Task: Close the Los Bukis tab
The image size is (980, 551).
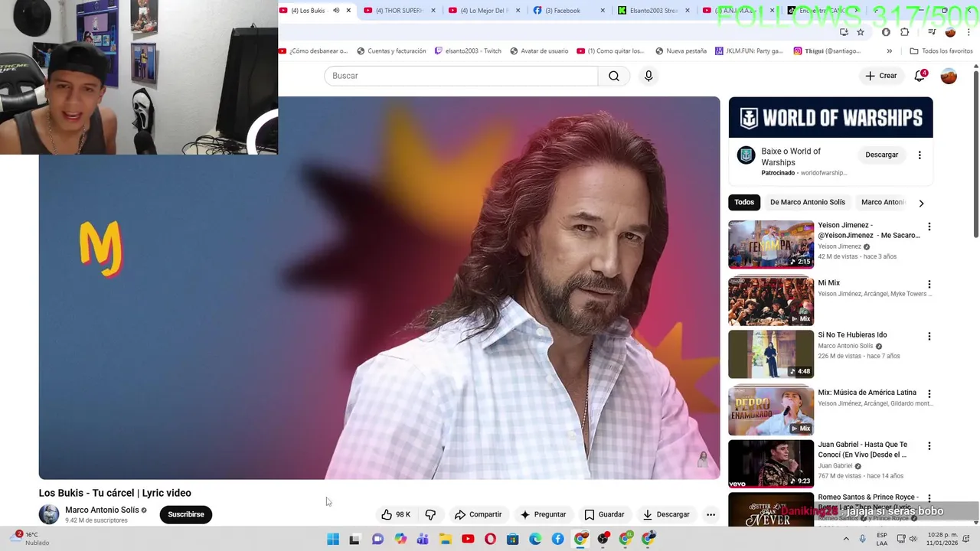Action: pyautogui.click(x=348, y=11)
